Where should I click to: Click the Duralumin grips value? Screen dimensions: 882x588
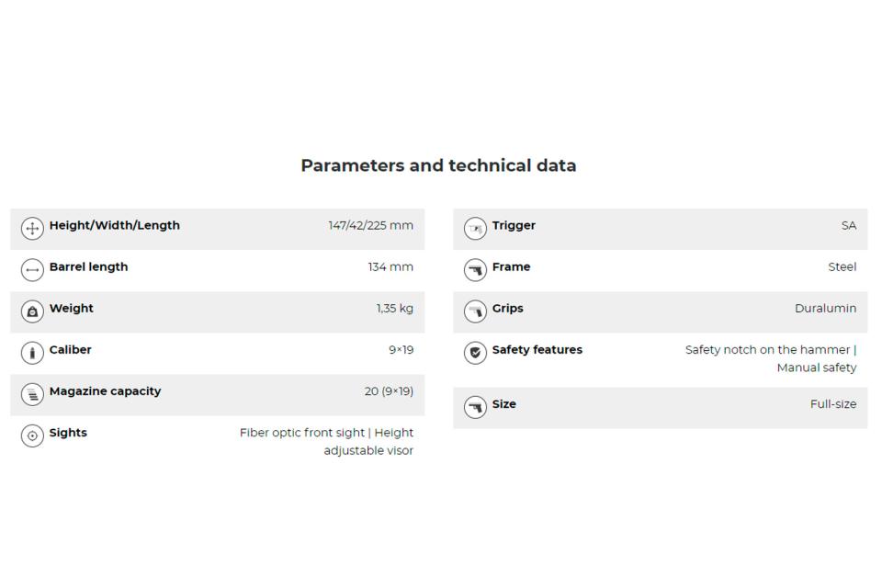click(825, 309)
